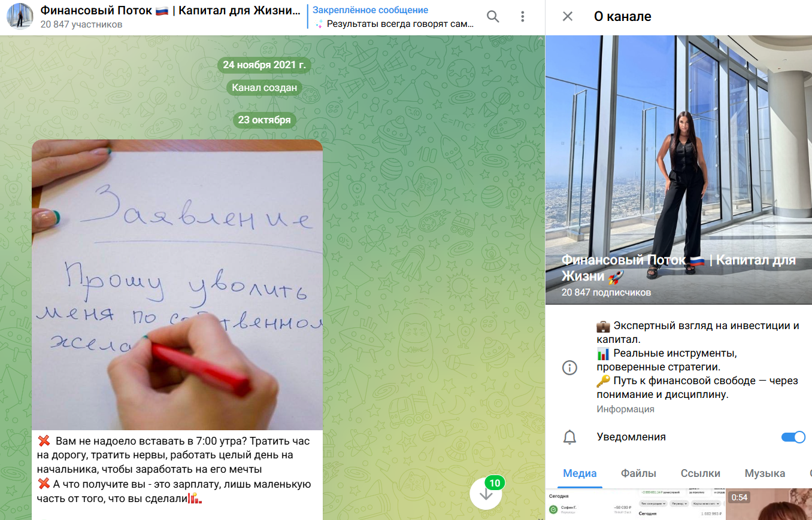Screen dimensions: 812x520
Task: Open the three-dot menu in the header
Action: (522, 16)
